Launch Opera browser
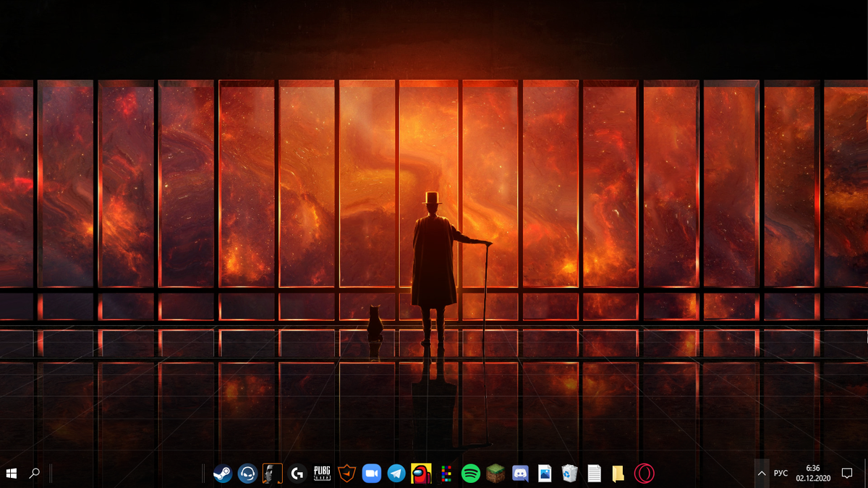The width and height of the screenshot is (868, 488). (x=644, y=474)
